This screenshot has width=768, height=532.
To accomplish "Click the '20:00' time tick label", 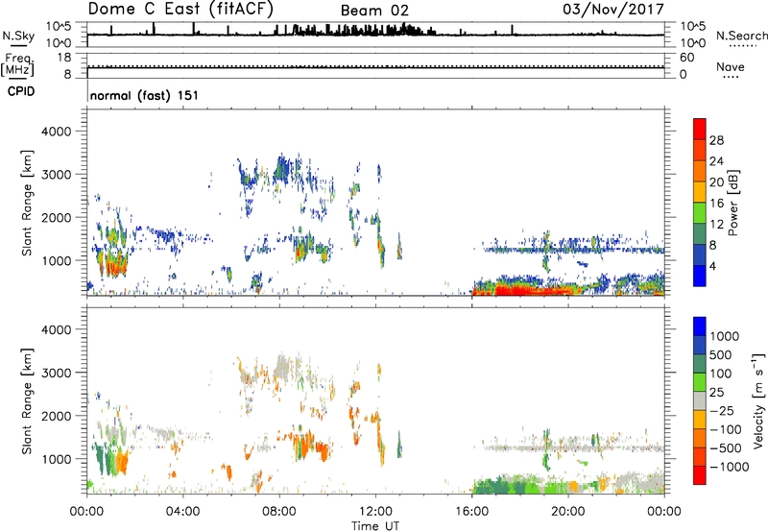I will tap(567, 512).
